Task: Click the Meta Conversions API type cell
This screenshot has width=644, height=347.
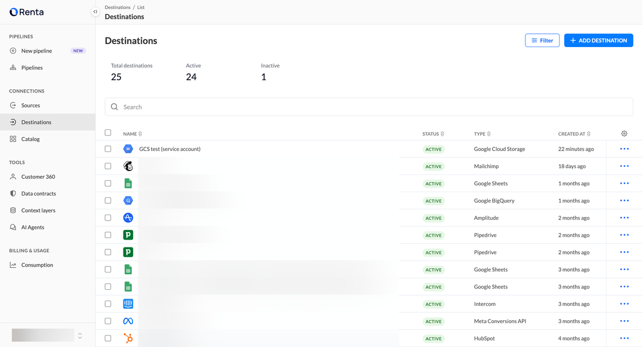Action: (x=500, y=321)
